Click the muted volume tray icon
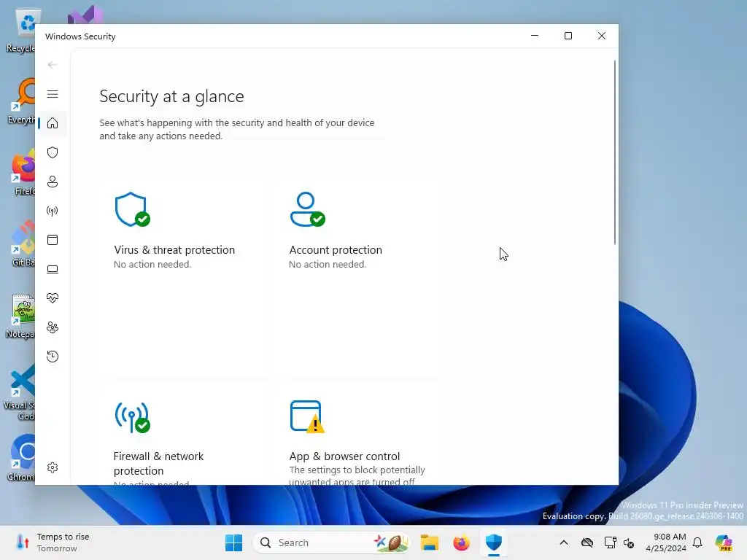The height and width of the screenshot is (560, 747). (628, 542)
